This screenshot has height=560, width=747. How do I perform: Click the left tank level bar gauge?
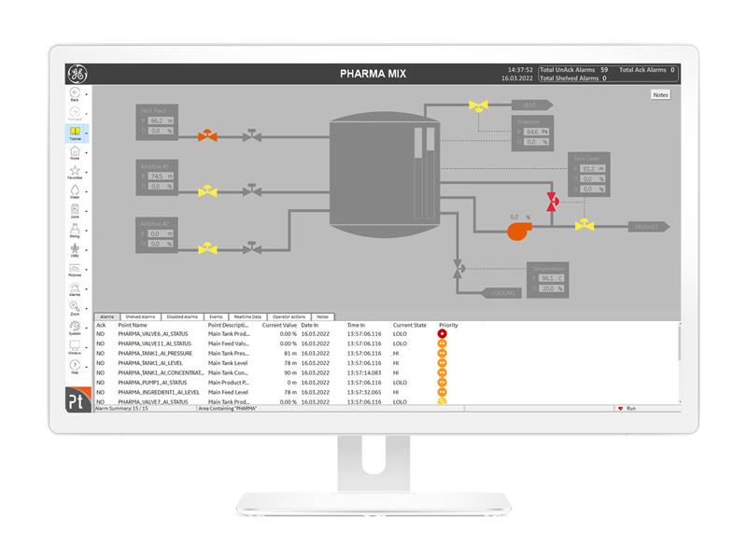pos(418,173)
